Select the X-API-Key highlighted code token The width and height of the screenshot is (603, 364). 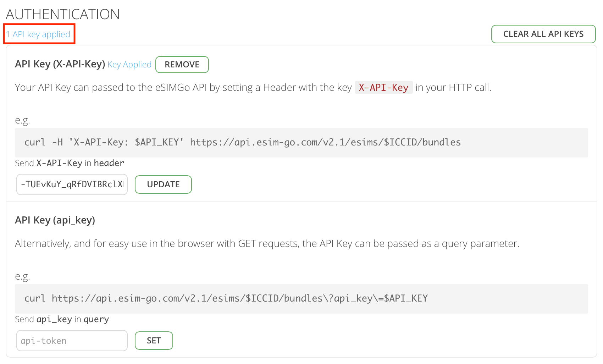pos(383,87)
